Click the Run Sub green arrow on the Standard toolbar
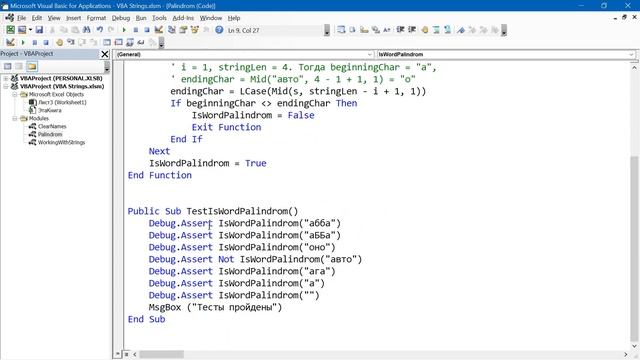This screenshot has height=360, width=640. 124,30
